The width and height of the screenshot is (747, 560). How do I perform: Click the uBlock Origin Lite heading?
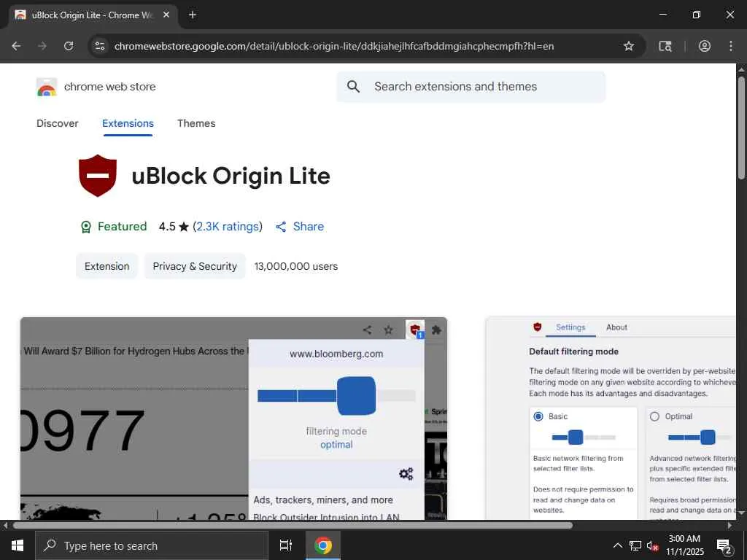click(231, 176)
